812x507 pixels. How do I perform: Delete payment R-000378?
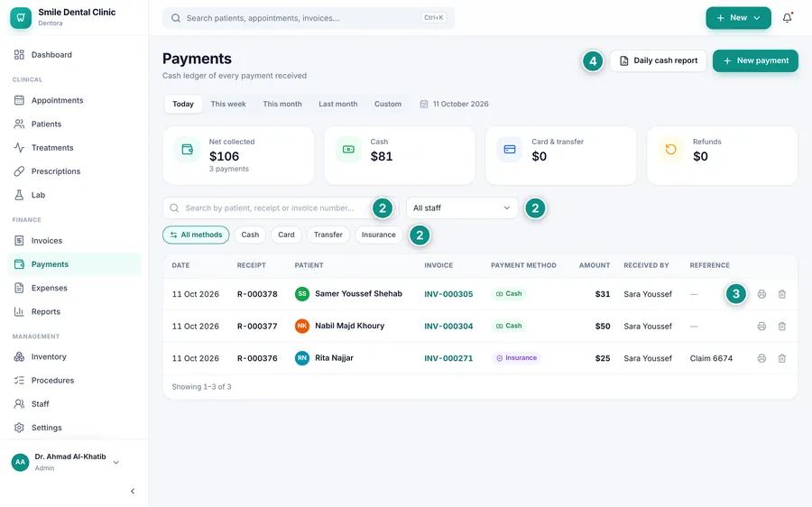point(782,294)
